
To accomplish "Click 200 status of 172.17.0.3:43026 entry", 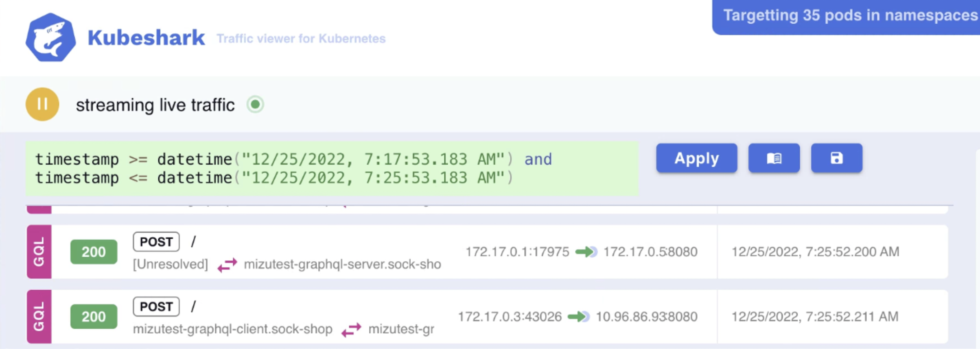I will click(x=94, y=316).
